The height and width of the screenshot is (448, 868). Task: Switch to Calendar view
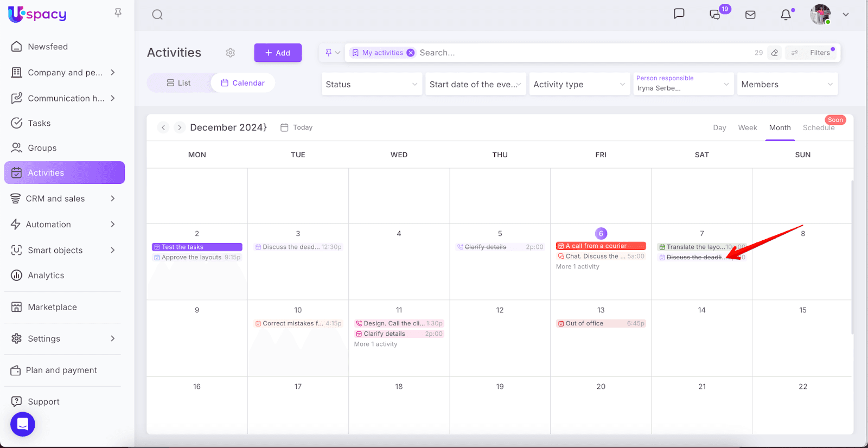(243, 83)
